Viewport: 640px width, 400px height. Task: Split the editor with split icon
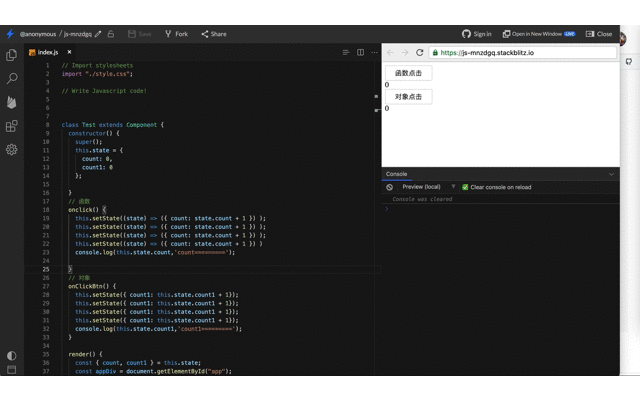click(x=360, y=52)
